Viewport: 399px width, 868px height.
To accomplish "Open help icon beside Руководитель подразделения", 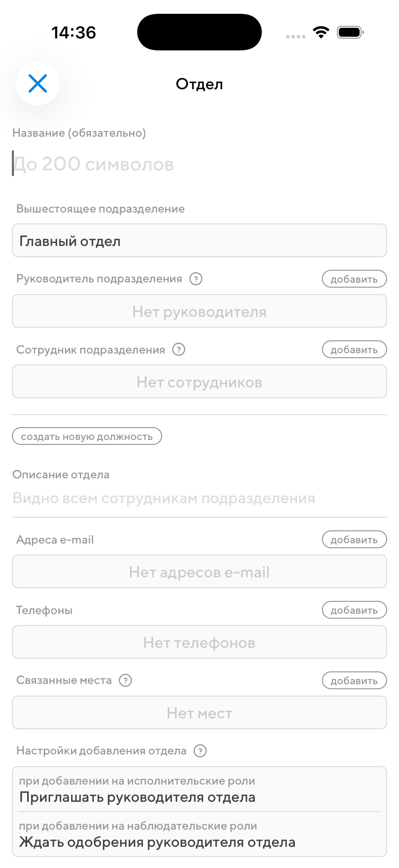I will click(x=196, y=279).
